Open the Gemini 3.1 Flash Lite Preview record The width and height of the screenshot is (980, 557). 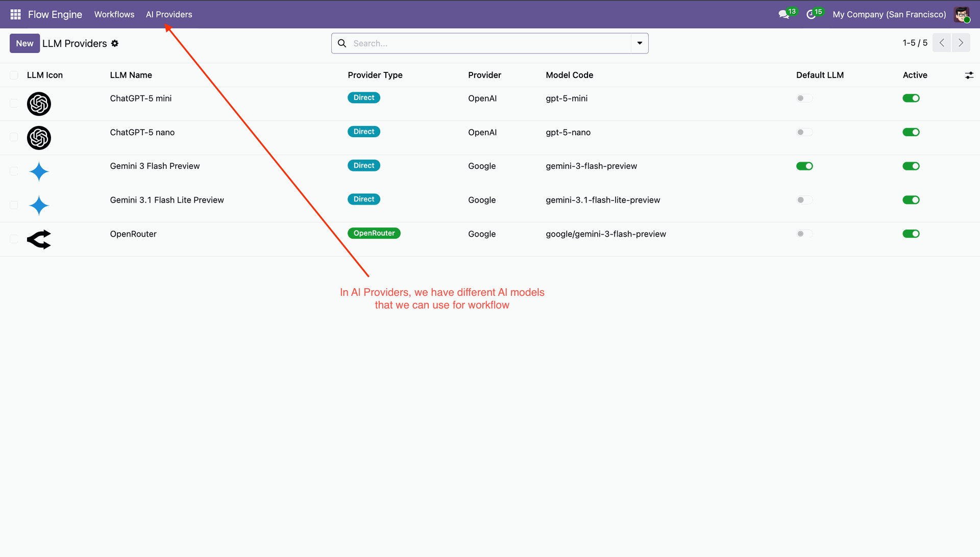(167, 200)
